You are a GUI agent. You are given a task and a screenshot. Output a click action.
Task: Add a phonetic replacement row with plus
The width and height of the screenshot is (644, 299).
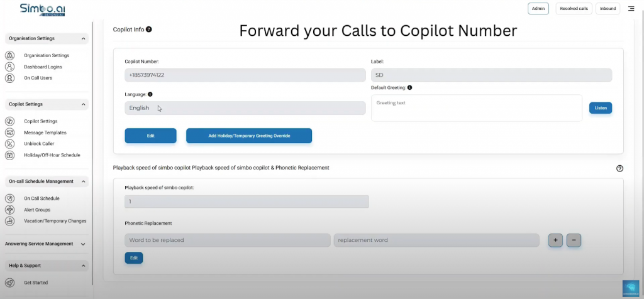tap(555, 241)
